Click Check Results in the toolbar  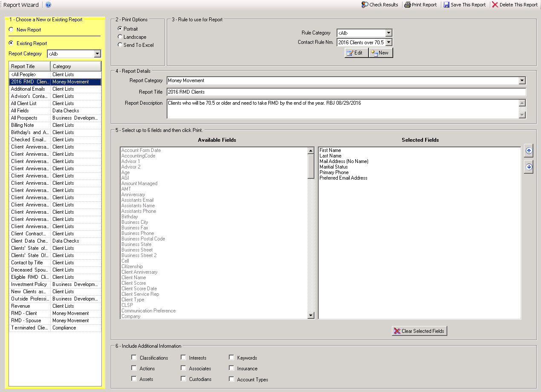pyautogui.click(x=380, y=5)
